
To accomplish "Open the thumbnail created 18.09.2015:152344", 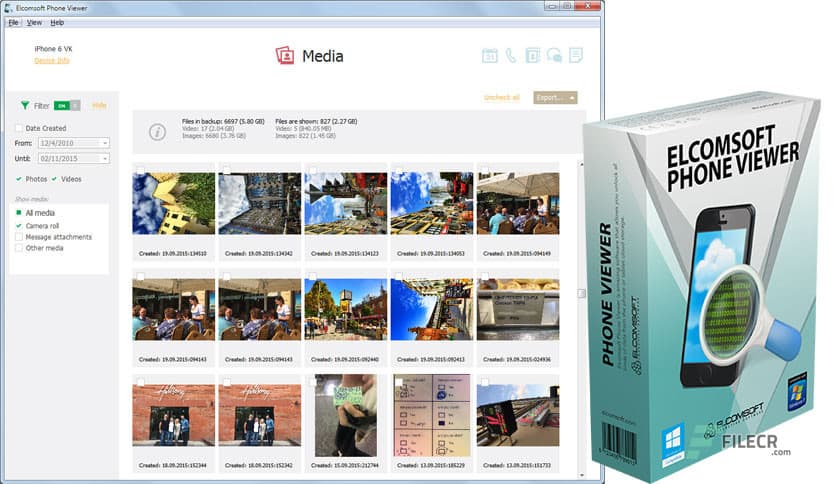I will tap(173, 415).
